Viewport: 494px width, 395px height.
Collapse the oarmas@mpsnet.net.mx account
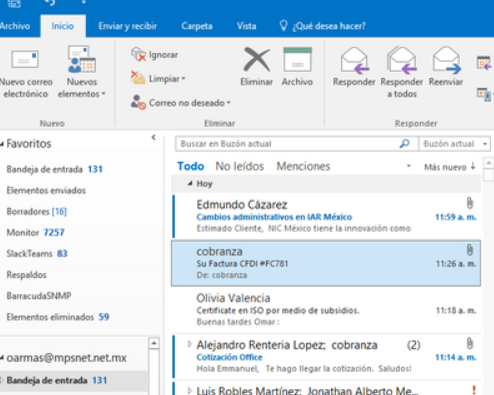2,358
